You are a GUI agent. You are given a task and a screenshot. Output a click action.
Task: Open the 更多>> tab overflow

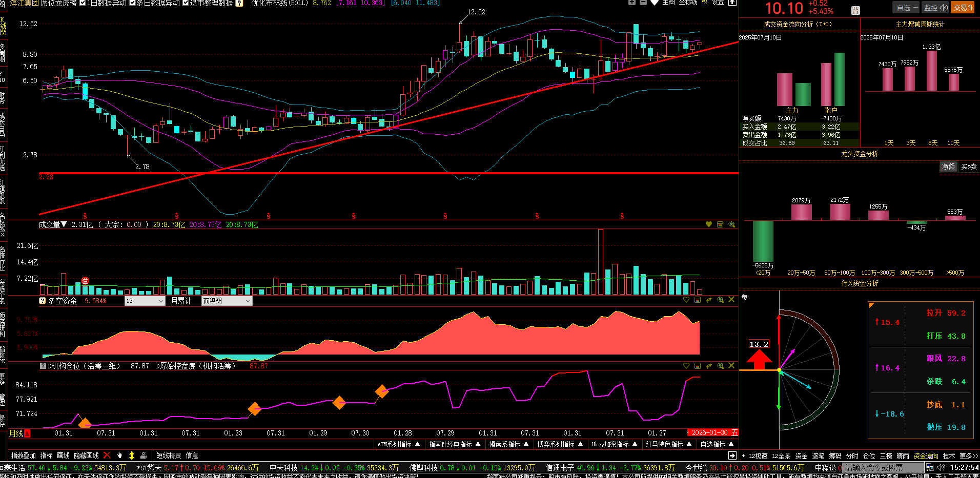coord(969,456)
